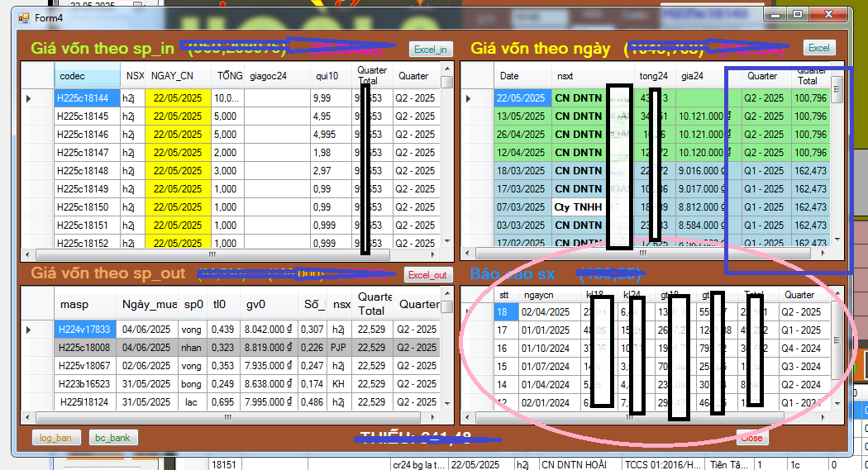Viewport: 868px width, 470px height.
Task: Click the ngaycn column header
Action: [537, 295]
